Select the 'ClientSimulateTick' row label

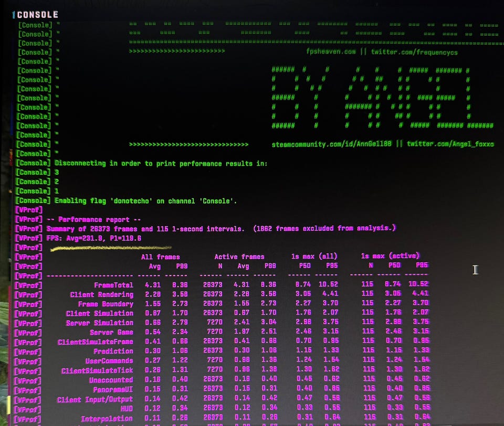pos(97,371)
